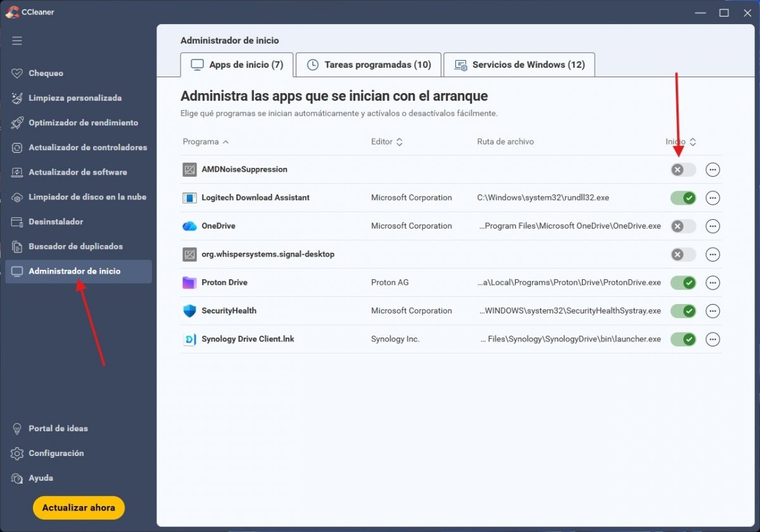Open the Servicios de Windows tab
Image resolution: width=760 pixels, height=532 pixels.
tap(519, 64)
